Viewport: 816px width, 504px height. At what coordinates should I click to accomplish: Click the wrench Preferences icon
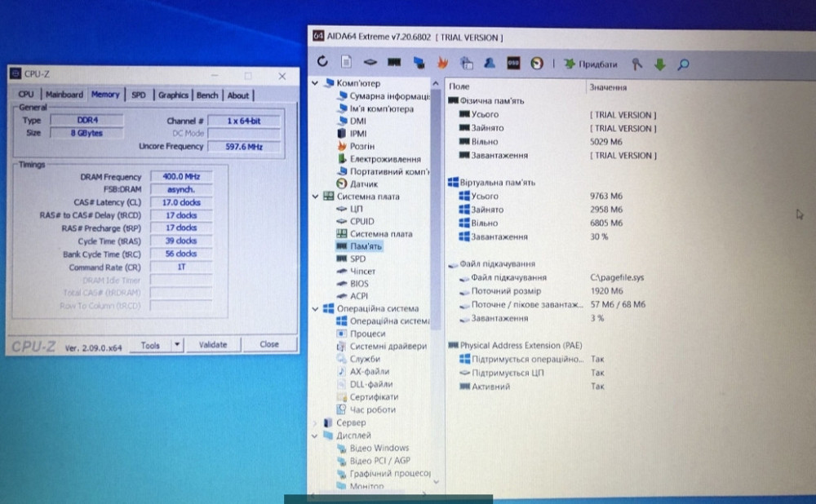(638, 64)
